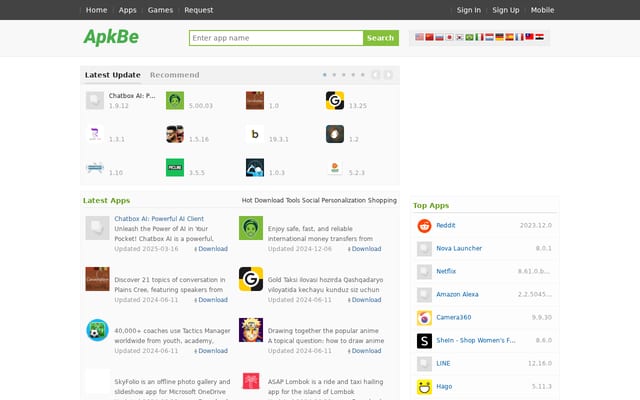Screen dimensions: 640x400
Task: Filter Latest Apps by Shopping category
Action: [x=382, y=200]
